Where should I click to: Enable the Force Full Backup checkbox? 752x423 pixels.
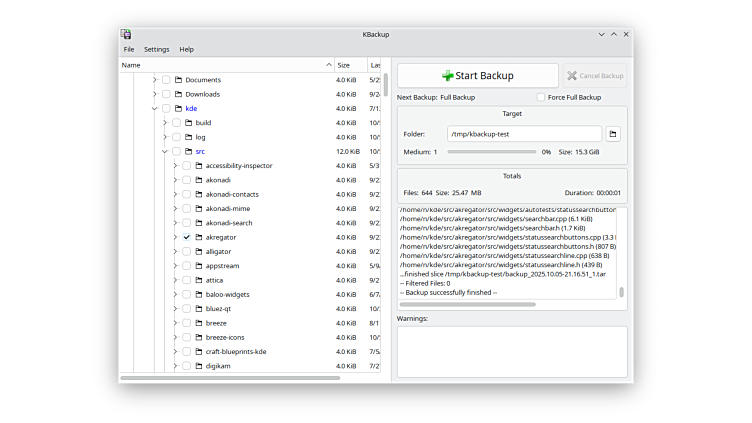[541, 98]
